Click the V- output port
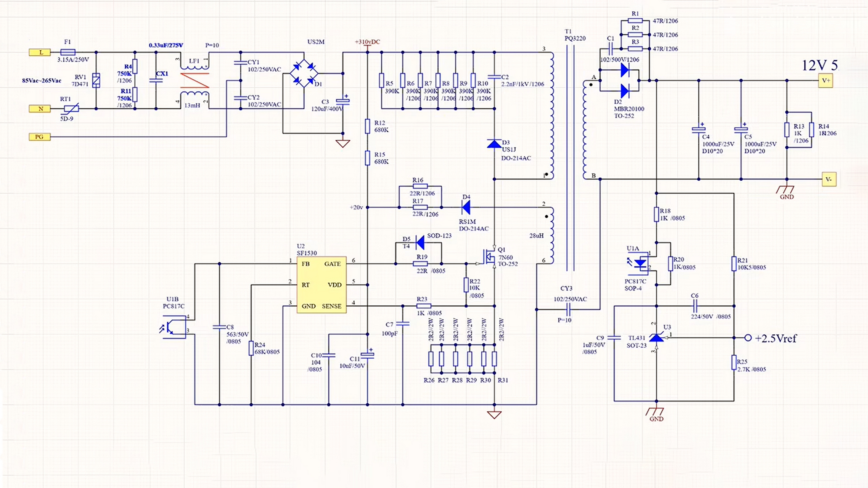Image resolution: width=868 pixels, height=488 pixels. click(x=829, y=179)
